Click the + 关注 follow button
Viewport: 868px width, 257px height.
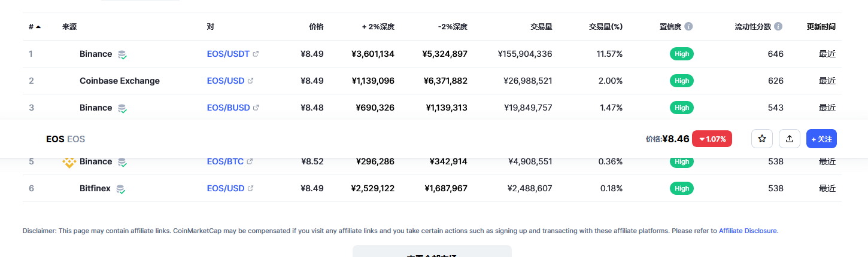pyautogui.click(x=821, y=139)
